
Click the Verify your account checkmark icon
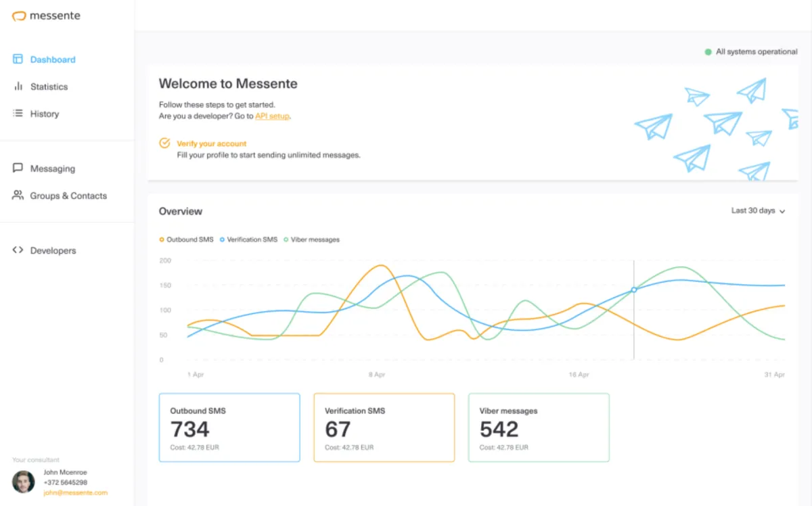164,143
